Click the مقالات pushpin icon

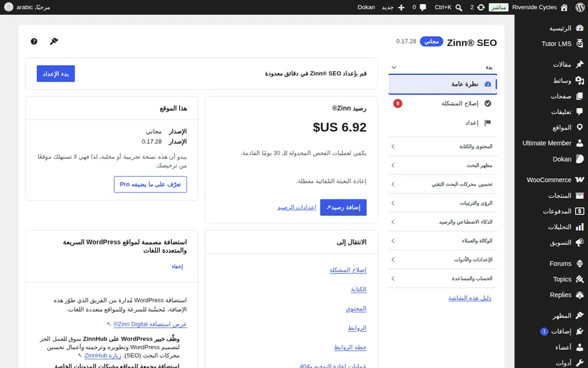(580, 64)
